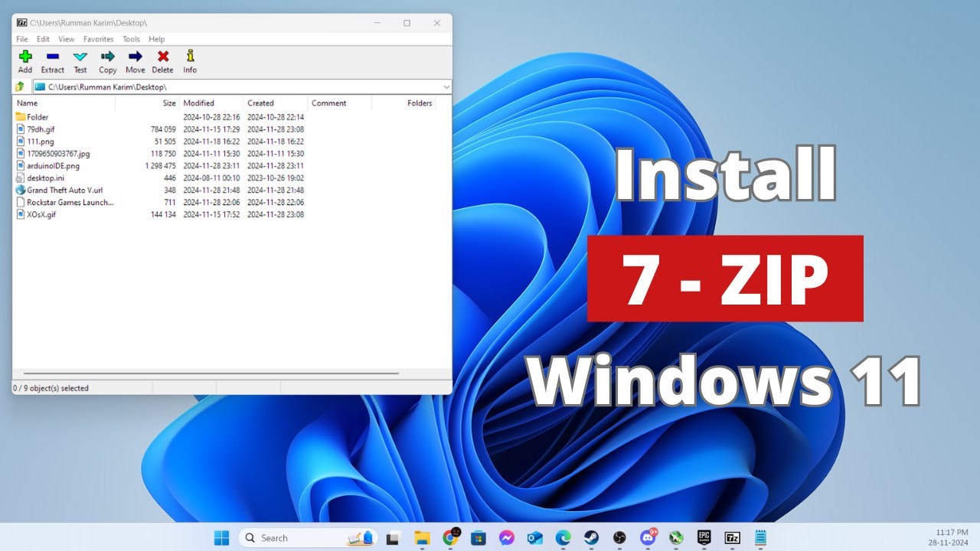Image resolution: width=980 pixels, height=551 pixels.
Task: Click the status bar selection text
Action: tap(51, 388)
